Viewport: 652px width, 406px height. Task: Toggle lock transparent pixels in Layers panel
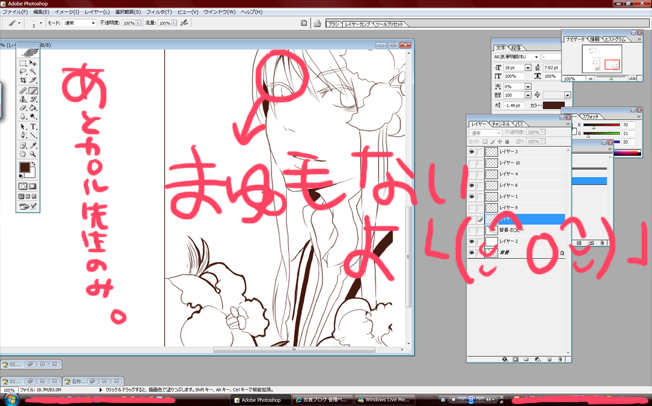485,142
